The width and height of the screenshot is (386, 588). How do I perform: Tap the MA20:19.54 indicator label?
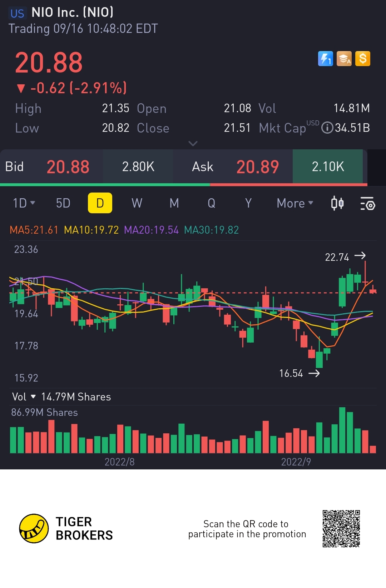pos(151,230)
